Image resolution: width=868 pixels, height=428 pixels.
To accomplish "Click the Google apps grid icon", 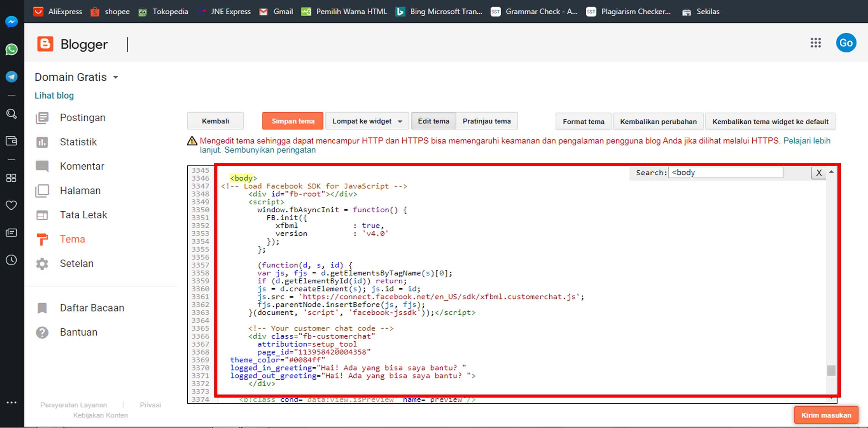I will tap(815, 43).
